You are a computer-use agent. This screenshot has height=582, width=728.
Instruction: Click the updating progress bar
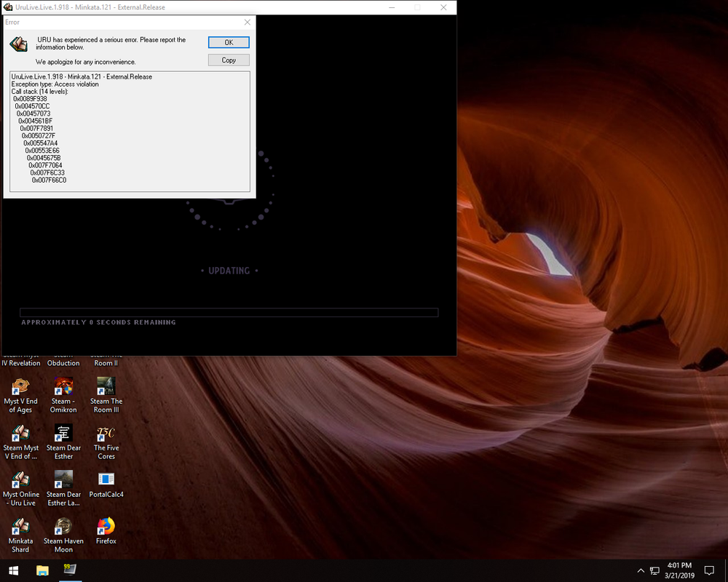[229, 312]
